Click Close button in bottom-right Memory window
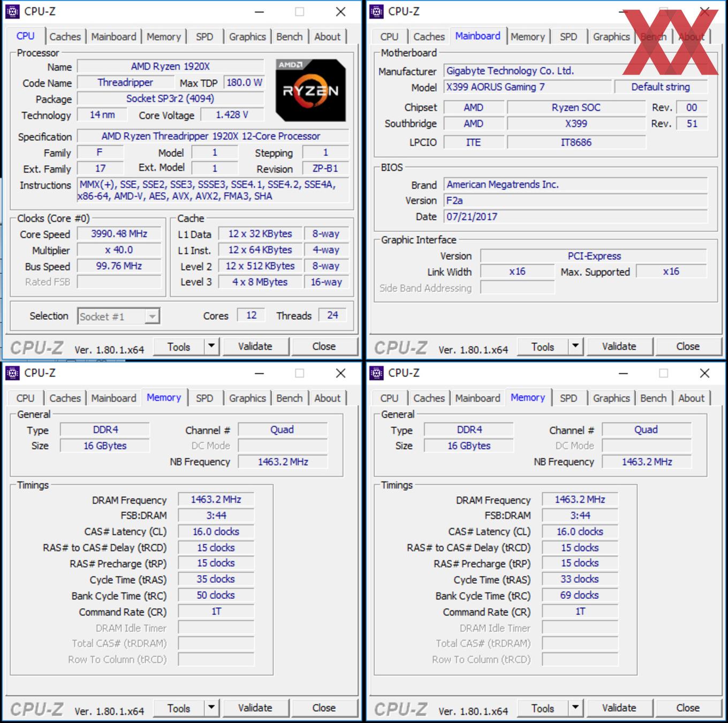This screenshot has height=723, width=728. tap(688, 708)
